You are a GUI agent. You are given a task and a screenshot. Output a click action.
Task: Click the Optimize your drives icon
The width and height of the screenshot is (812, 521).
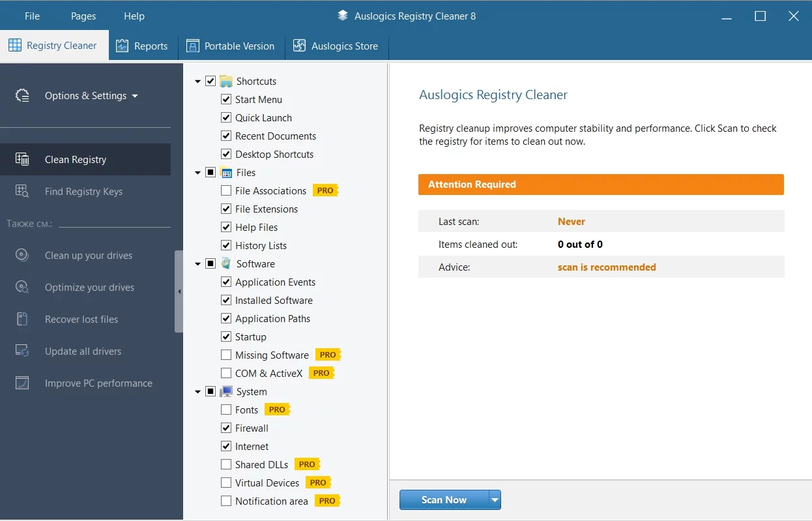[22, 288]
